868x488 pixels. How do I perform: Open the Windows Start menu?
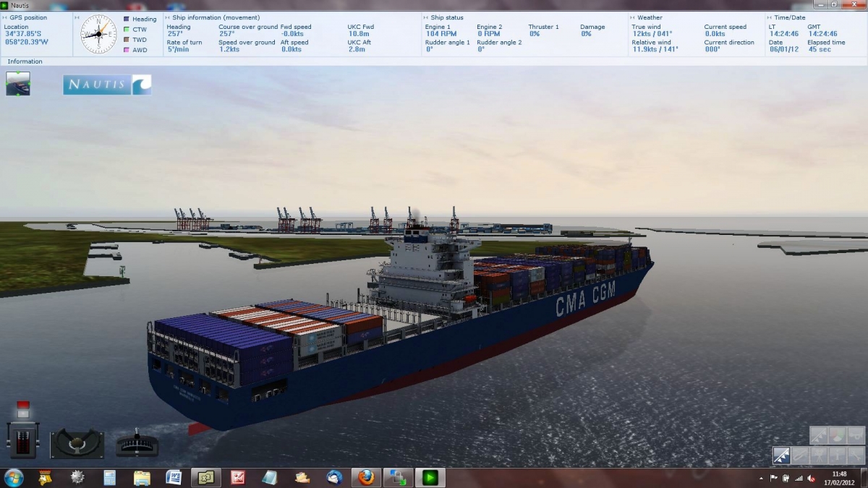point(14,477)
